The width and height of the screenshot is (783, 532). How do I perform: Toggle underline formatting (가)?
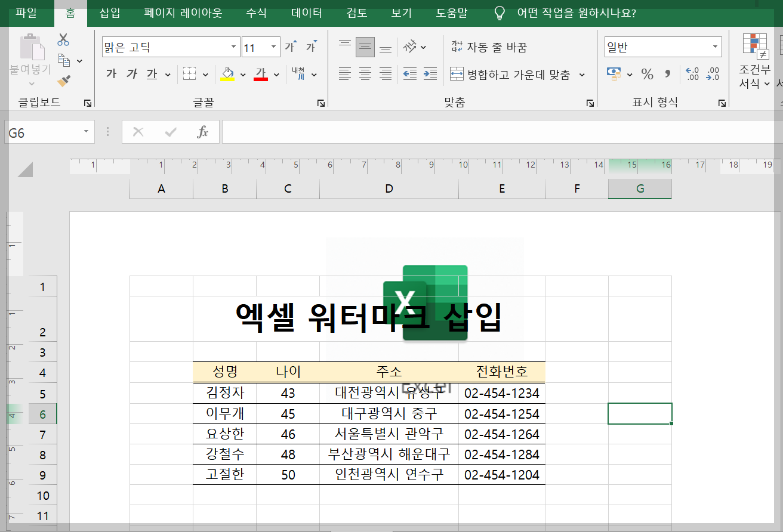click(x=151, y=74)
